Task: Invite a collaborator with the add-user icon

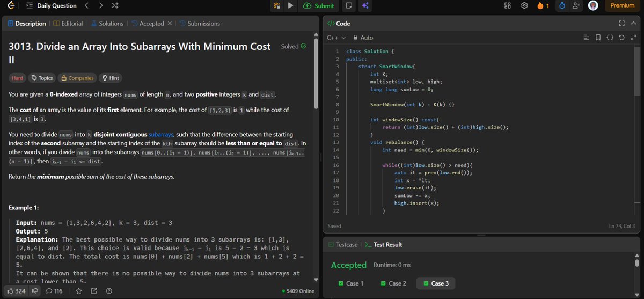Action: pyautogui.click(x=576, y=6)
